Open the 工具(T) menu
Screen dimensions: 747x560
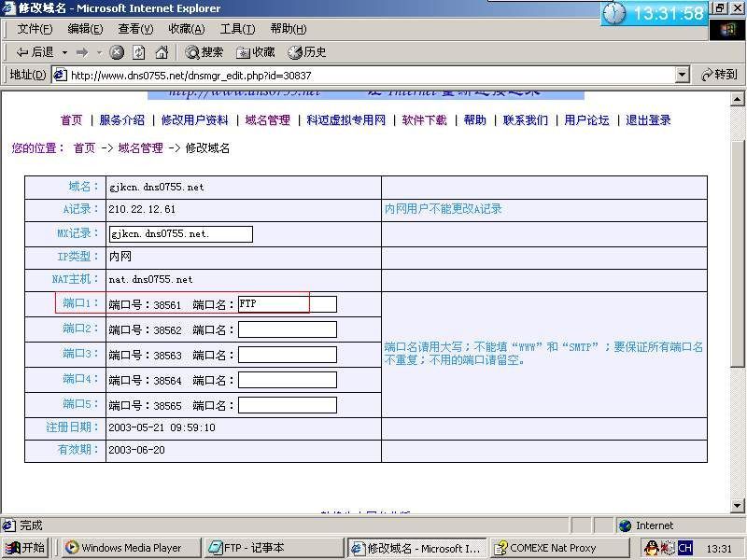click(237, 29)
